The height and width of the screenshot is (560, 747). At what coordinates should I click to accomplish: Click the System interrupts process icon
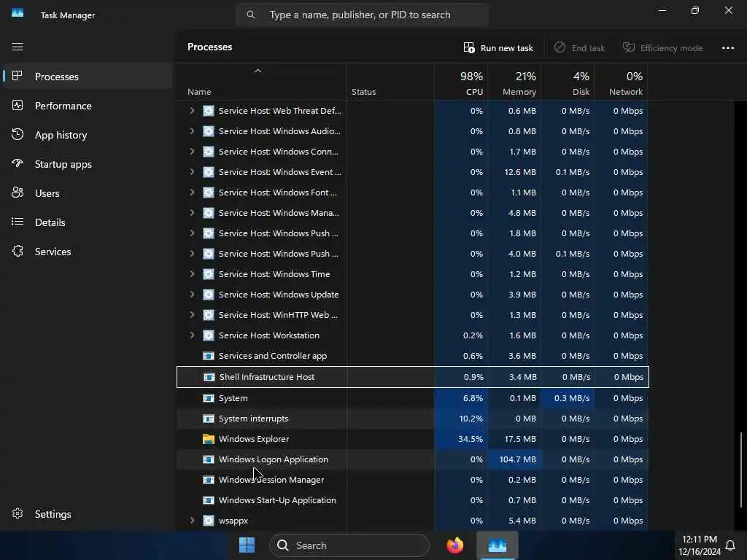[x=208, y=419]
